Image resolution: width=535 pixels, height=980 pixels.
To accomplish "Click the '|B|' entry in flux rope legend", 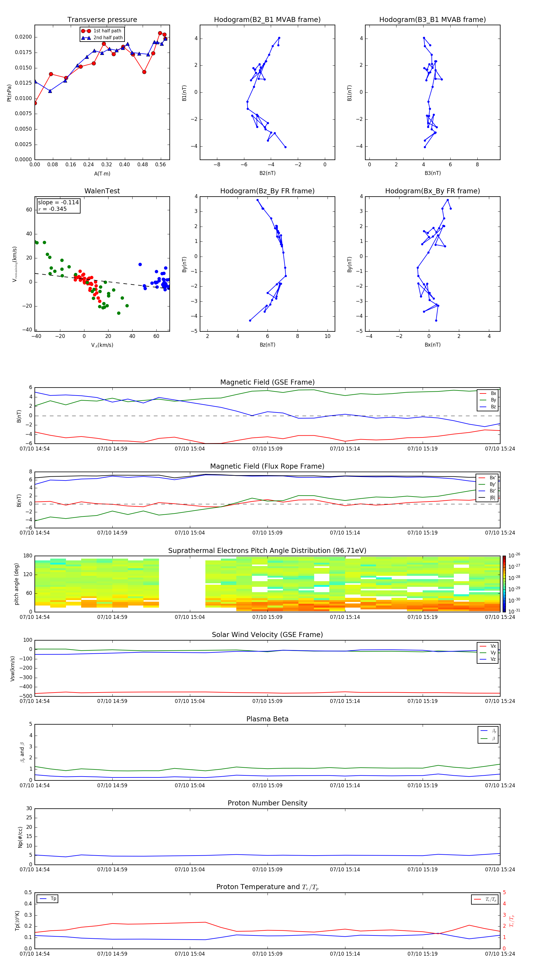I will point(487,498).
